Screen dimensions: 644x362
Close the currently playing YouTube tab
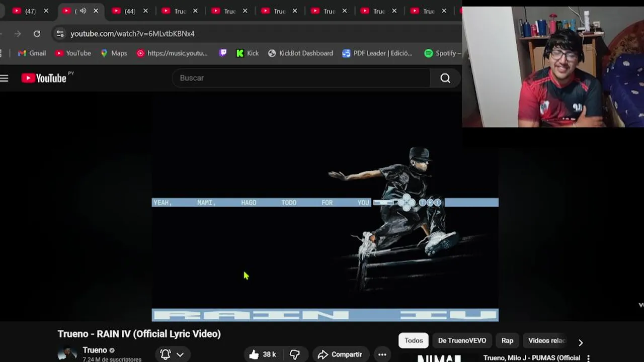(96, 11)
